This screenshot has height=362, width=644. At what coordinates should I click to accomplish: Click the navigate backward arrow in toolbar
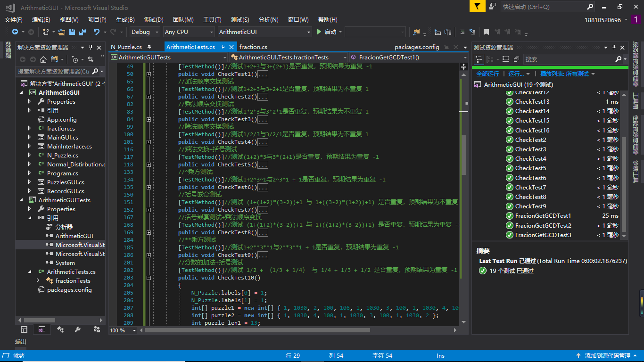coord(15,32)
